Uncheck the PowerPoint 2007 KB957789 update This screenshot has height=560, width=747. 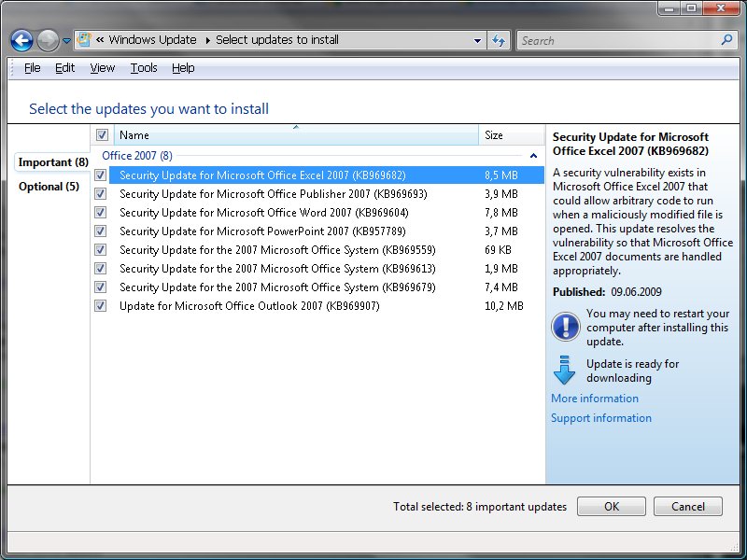pyautogui.click(x=100, y=231)
